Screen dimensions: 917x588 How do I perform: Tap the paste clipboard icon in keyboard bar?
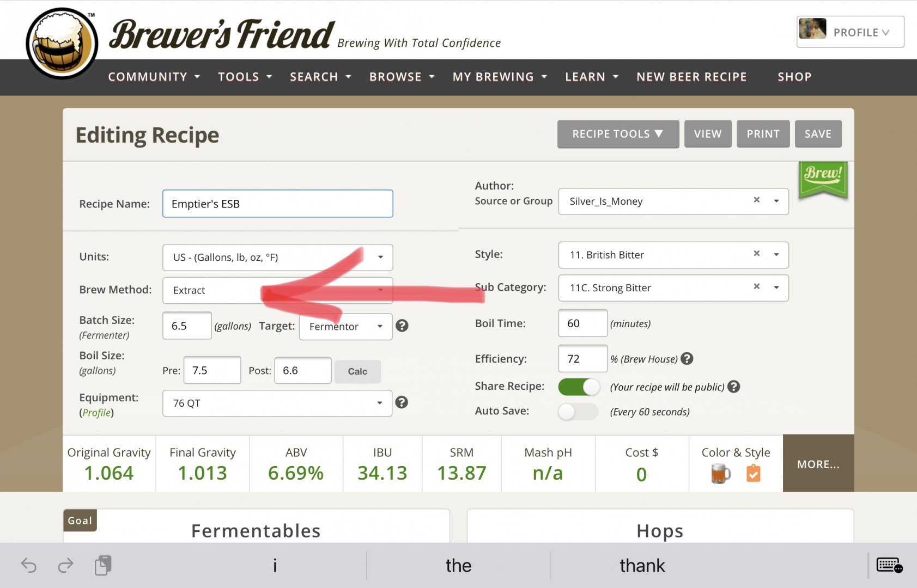[103, 565]
